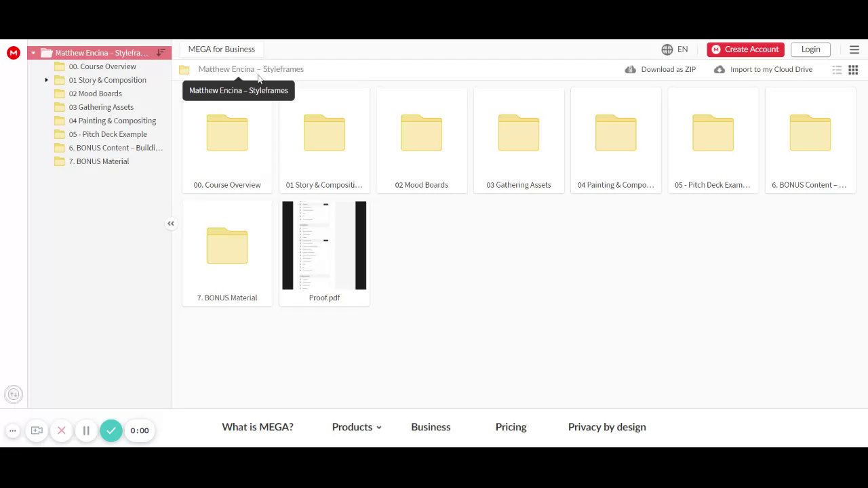868x488 pixels.
Task: Click Business footer link
Action: (x=431, y=427)
